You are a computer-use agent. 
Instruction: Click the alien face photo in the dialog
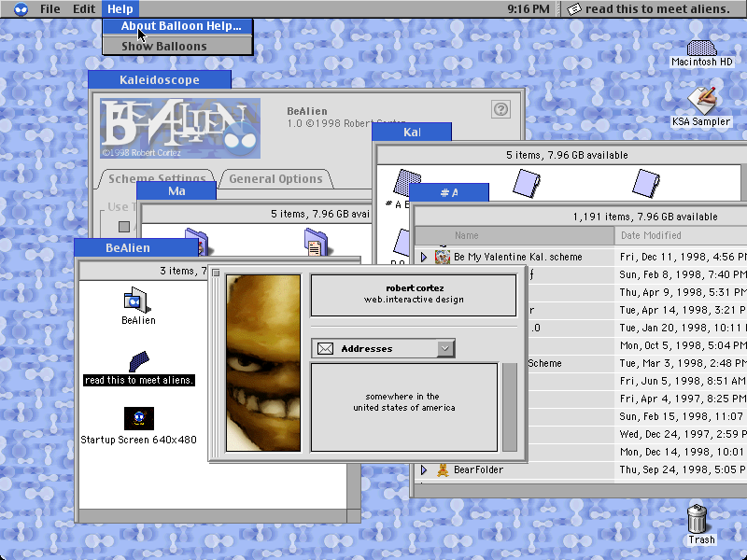[x=263, y=363]
